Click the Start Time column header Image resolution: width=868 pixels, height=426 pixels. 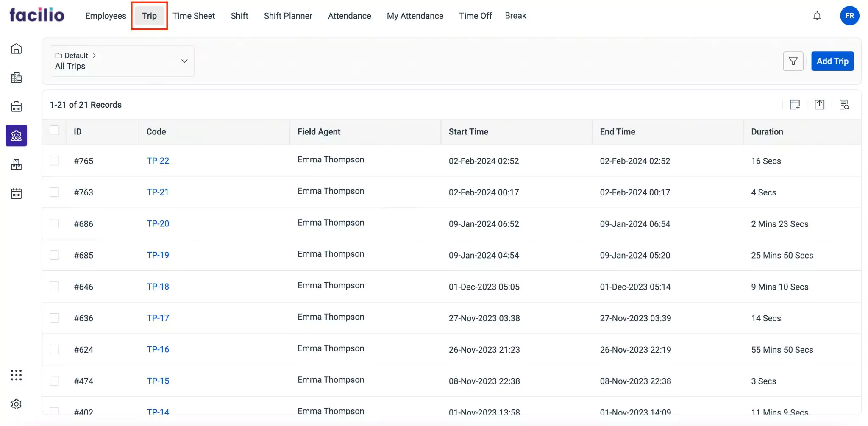point(468,132)
